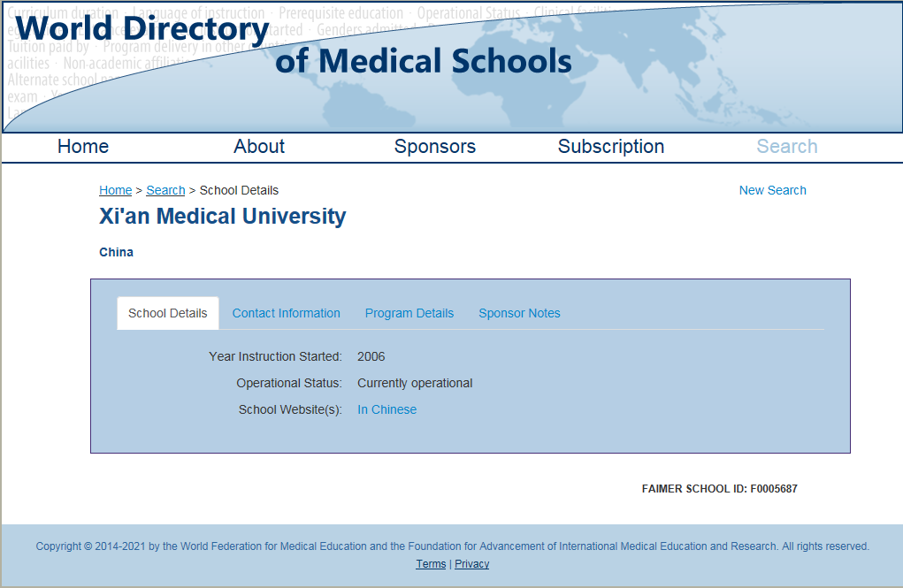903x588 pixels.
Task: Select the School Details tab
Action: [x=167, y=313]
